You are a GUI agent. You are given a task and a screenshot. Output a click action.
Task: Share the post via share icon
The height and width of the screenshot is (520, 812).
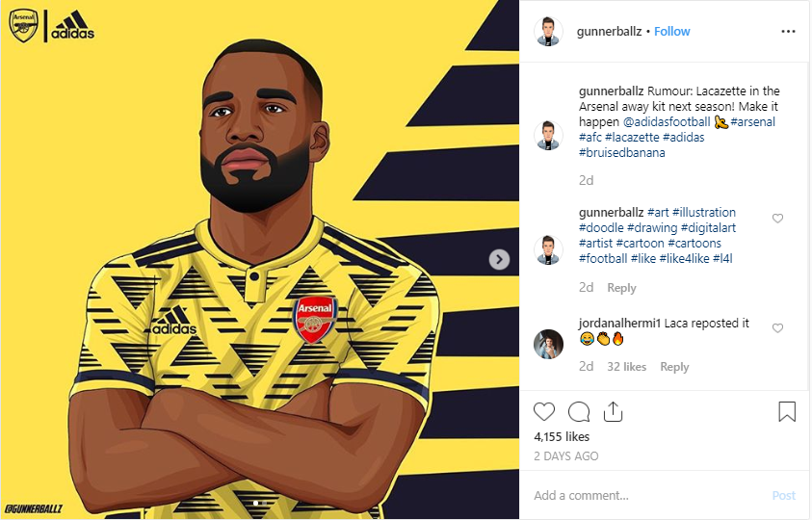click(x=612, y=412)
